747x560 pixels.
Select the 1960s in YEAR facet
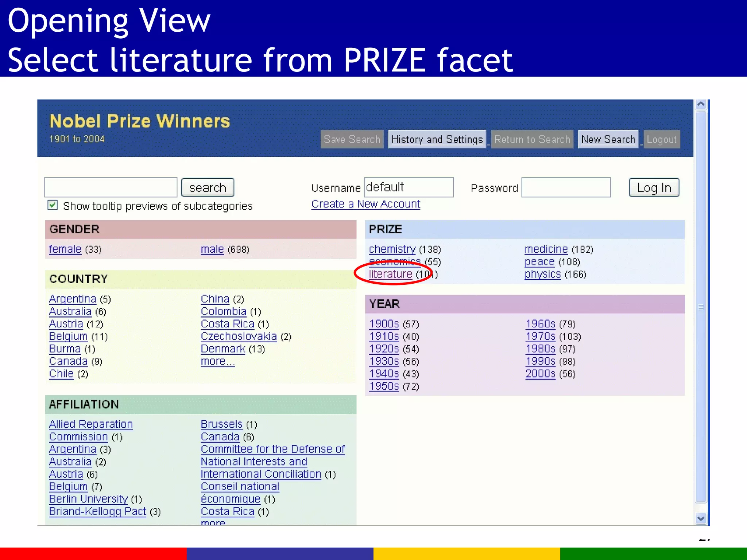click(541, 324)
